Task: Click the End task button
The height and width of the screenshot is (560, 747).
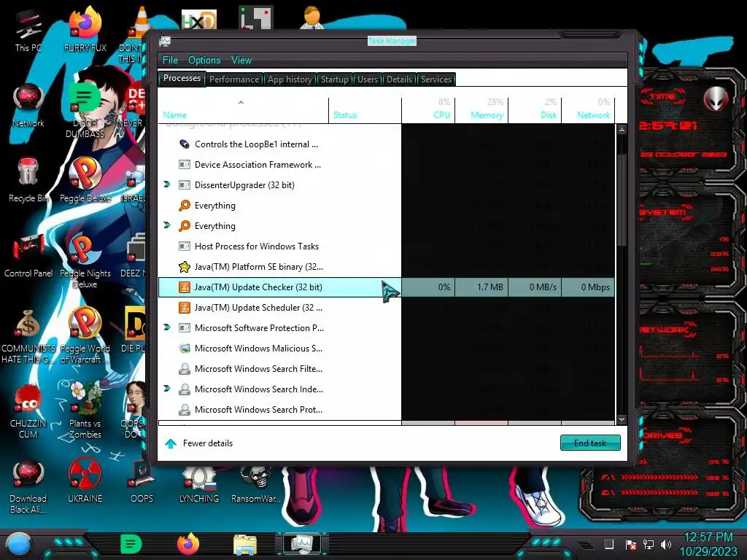Action: pos(590,443)
